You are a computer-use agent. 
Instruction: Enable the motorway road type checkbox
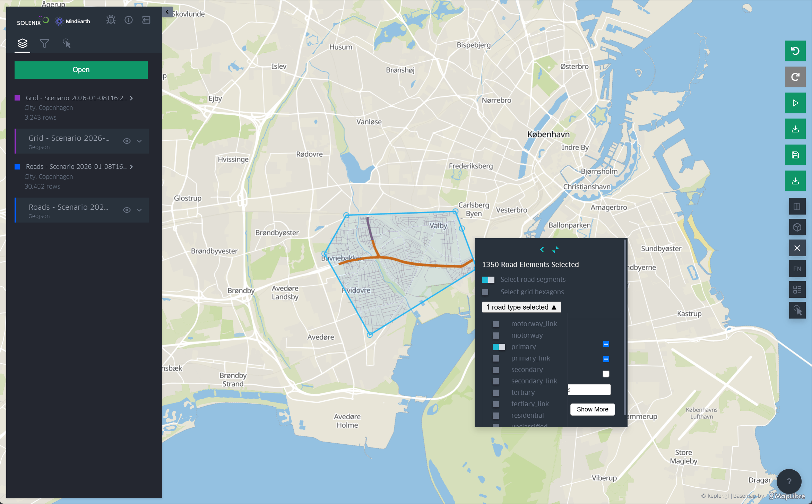pos(496,336)
